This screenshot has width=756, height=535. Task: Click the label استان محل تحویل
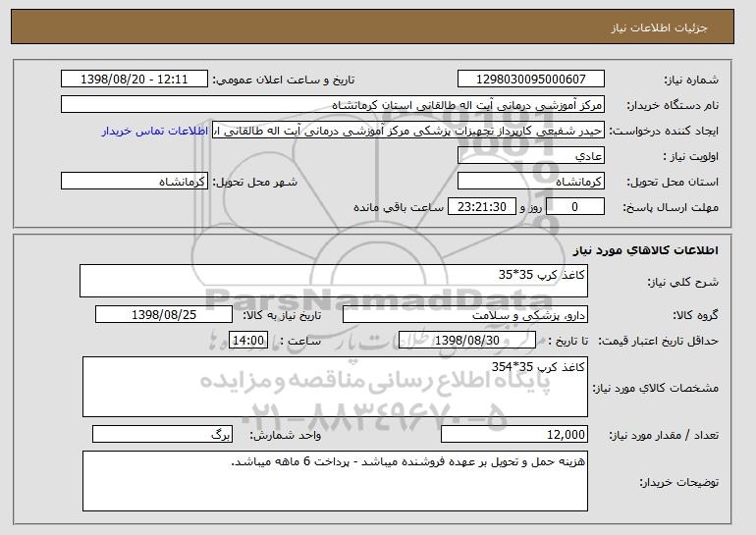673,182
